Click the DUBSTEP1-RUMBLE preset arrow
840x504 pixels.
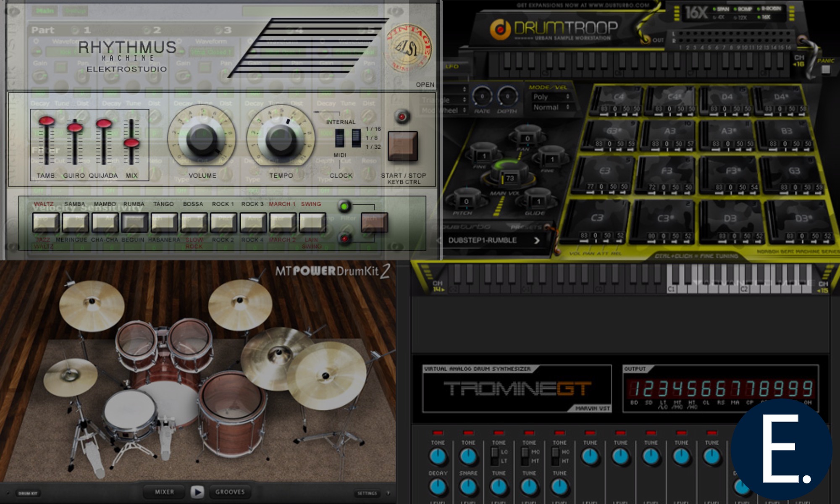click(537, 240)
